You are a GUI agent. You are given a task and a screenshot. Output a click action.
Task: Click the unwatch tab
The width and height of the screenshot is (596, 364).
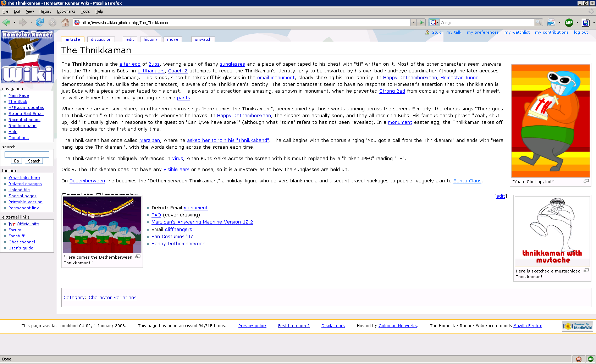coord(203,39)
